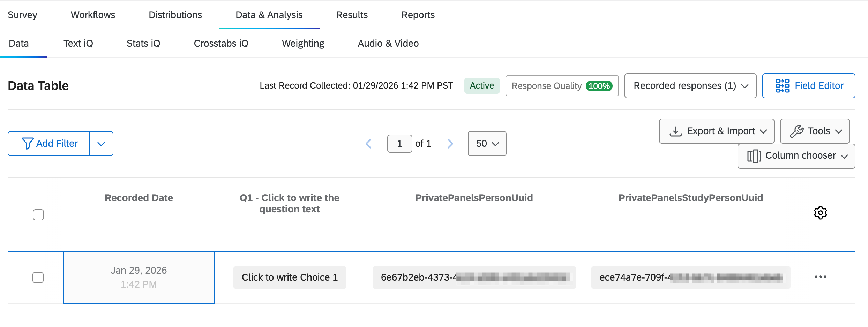The image size is (868, 327).
Task: Open the Distributions tab
Action: pyautogui.click(x=175, y=15)
